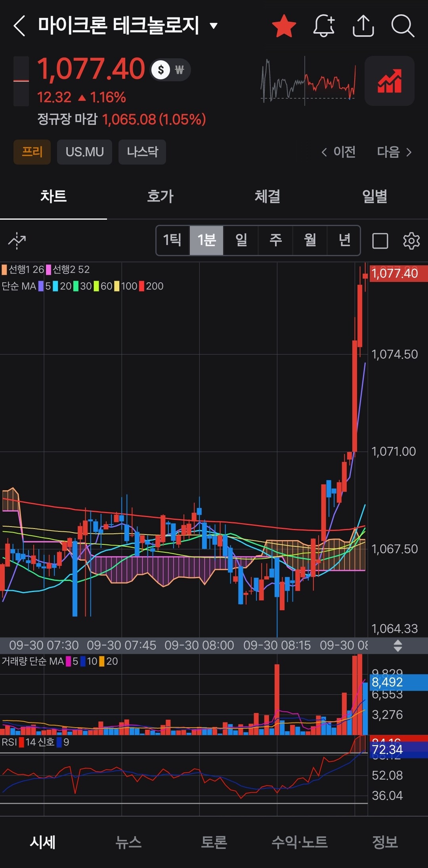
Task: Select the 1분 chart interval
Action: [206, 240]
